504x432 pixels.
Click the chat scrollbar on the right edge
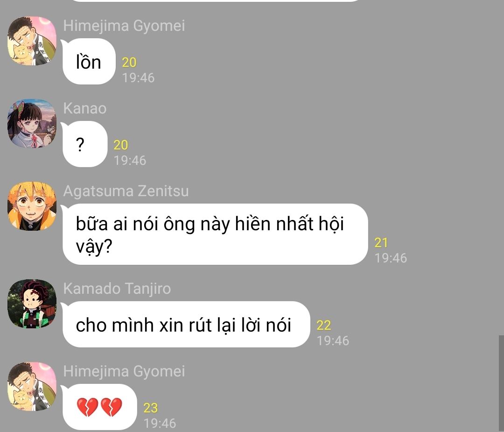[x=501, y=383]
